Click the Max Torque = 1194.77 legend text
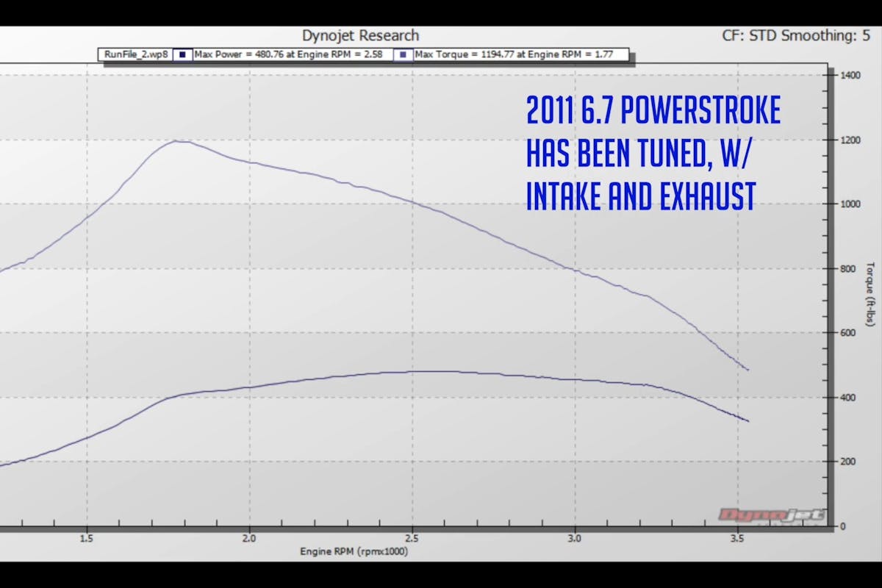This screenshot has height=588, width=882. coord(520,54)
